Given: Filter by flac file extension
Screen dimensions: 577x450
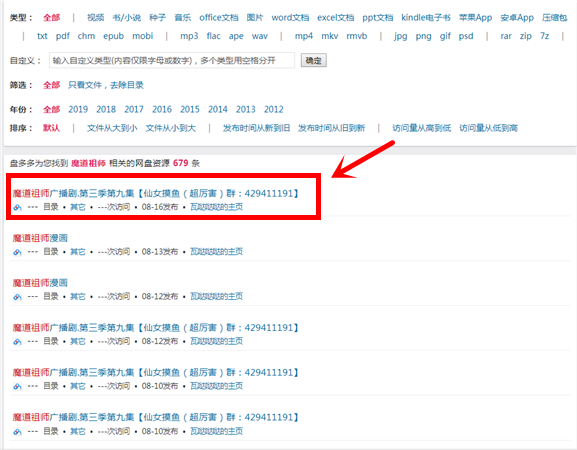Looking at the screenshot, I should pos(213,36).
